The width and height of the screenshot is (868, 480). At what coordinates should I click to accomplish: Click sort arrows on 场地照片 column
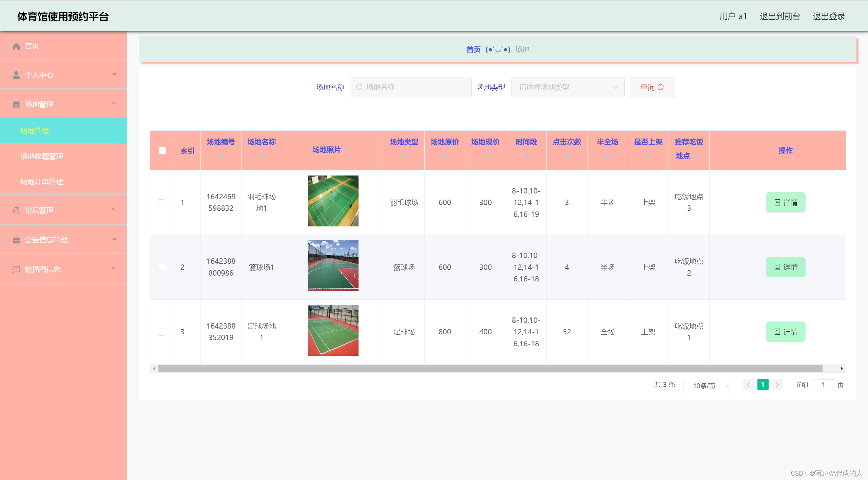[x=347, y=150]
